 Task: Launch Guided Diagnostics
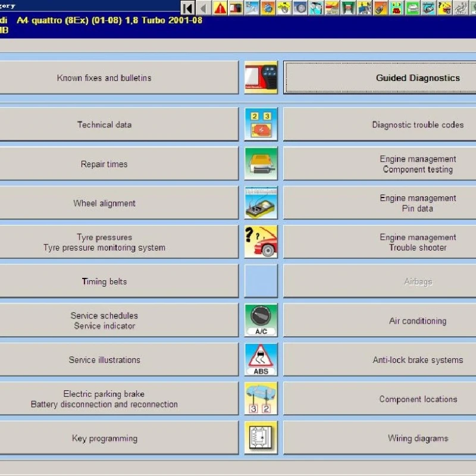[x=380, y=77]
